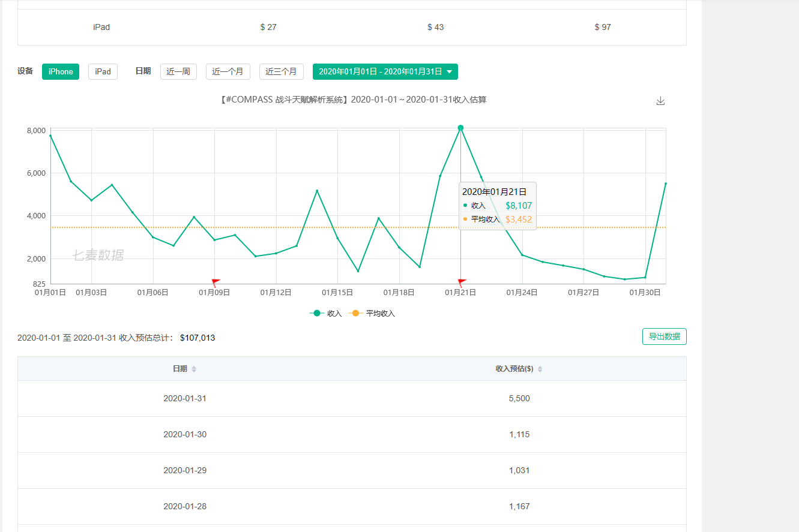Viewport: 799px width, 532px height.
Task: Click the 2020-01-30 date cell
Action: point(185,435)
